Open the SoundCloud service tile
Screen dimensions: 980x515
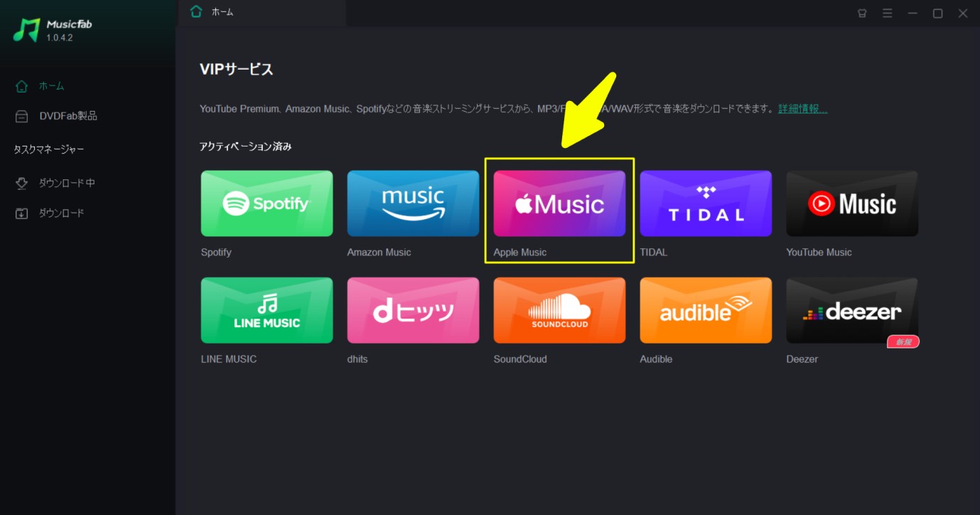point(559,310)
